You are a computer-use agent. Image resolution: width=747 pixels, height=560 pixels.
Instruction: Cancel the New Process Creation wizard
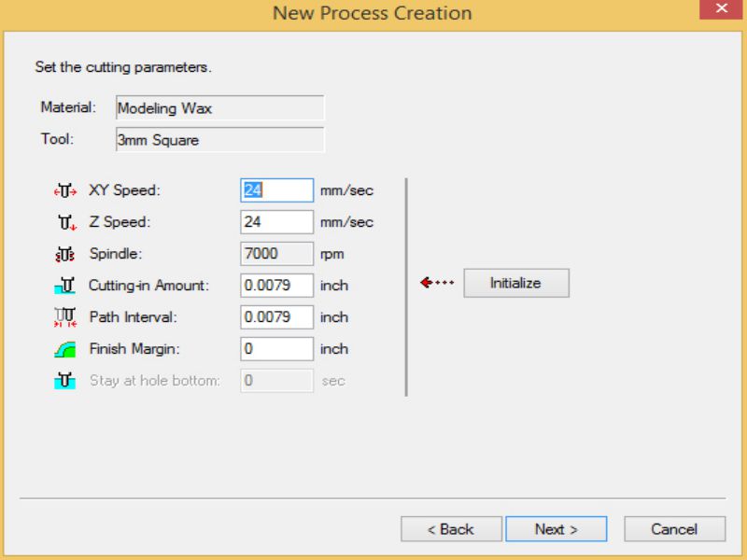pos(674,529)
